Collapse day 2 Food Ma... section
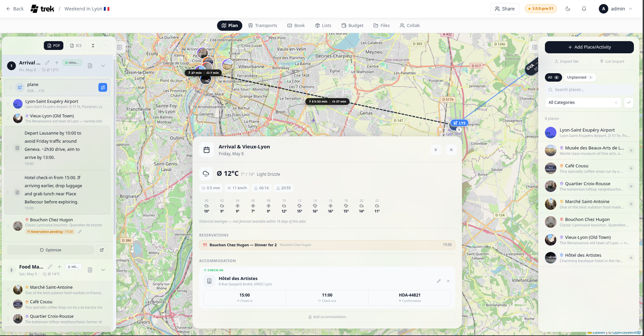The image size is (644, 336). click(103, 270)
